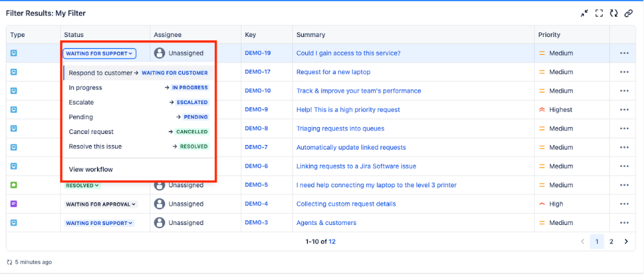The height and width of the screenshot is (275, 644).
Task: Open more actions for DEMO-9 row
Action: point(624,109)
